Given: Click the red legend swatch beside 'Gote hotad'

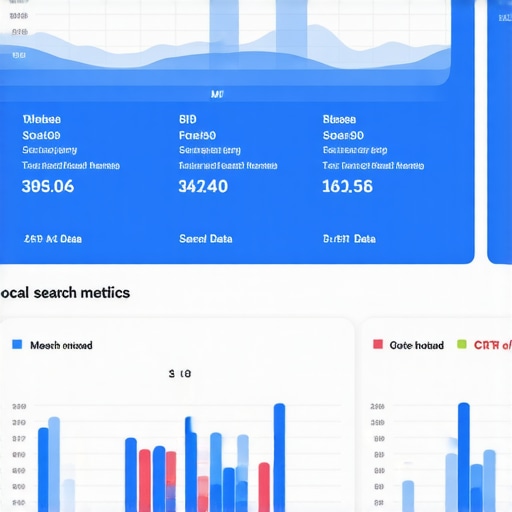Looking at the screenshot, I should (x=378, y=344).
